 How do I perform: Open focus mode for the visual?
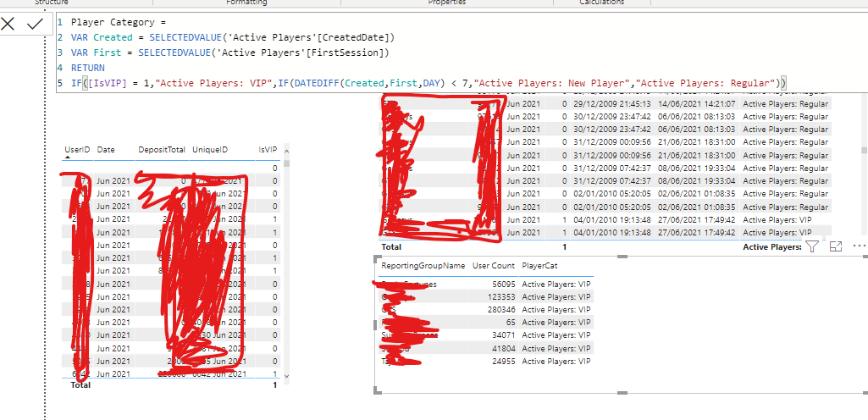[836, 246]
